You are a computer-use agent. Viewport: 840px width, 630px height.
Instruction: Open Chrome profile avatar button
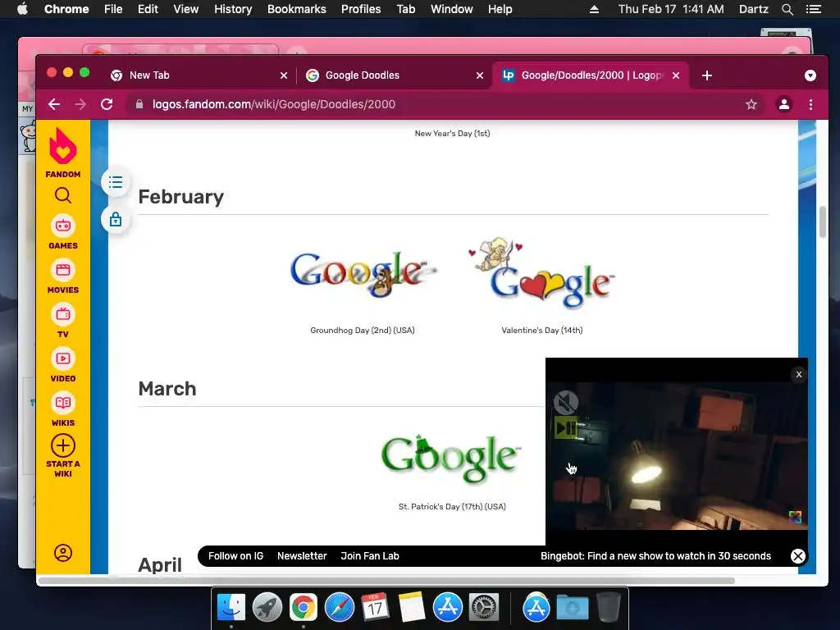pyautogui.click(x=783, y=104)
